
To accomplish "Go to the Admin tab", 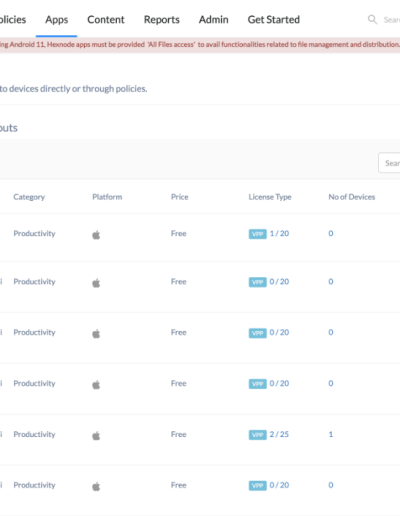I will click(214, 20).
